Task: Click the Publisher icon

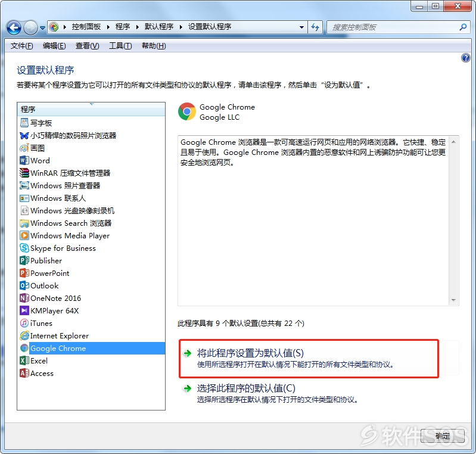Action: coord(24,260)
